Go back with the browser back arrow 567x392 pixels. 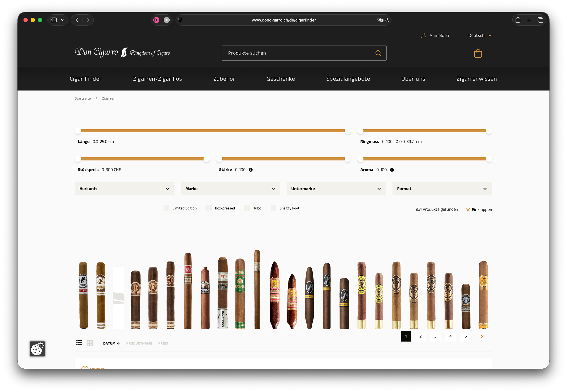coord(77,20)
